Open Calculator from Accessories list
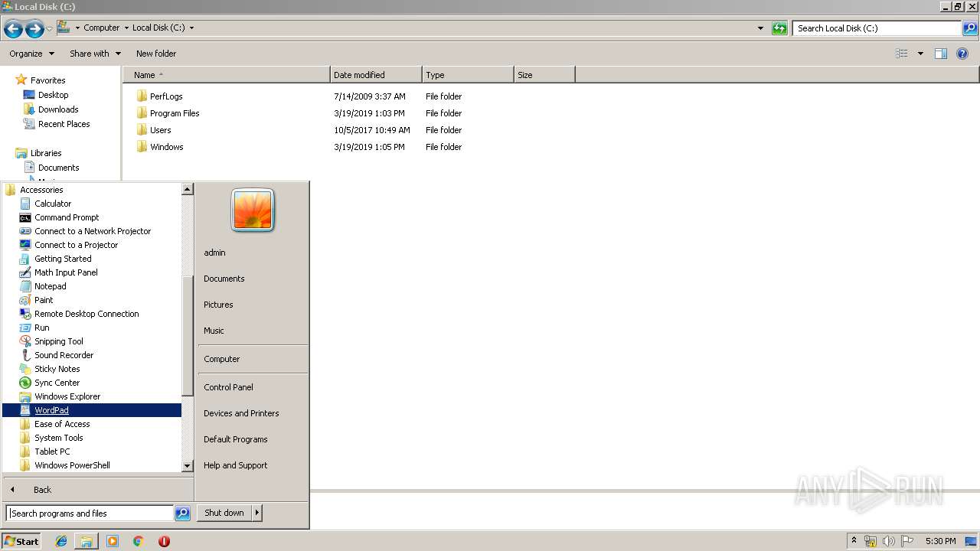Image resolution: width=980 pixels, height=551 pixels. coord(53,204)
